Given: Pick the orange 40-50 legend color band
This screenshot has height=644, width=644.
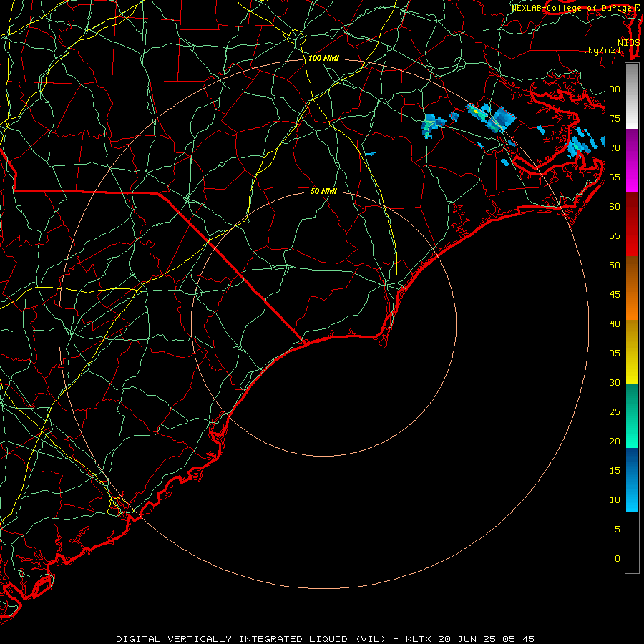Looking at the screenshot, I should (632, 288).
